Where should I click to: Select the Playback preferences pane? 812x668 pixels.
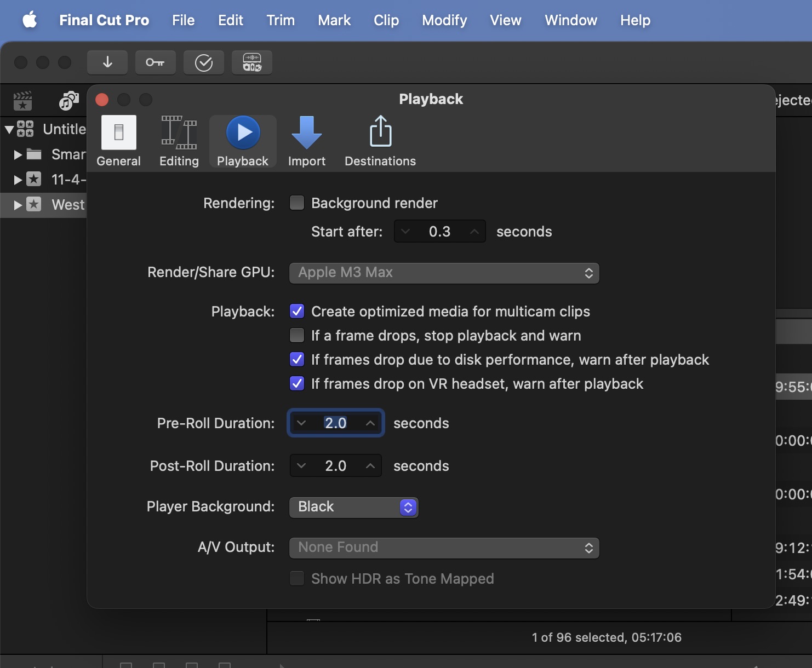243,141
